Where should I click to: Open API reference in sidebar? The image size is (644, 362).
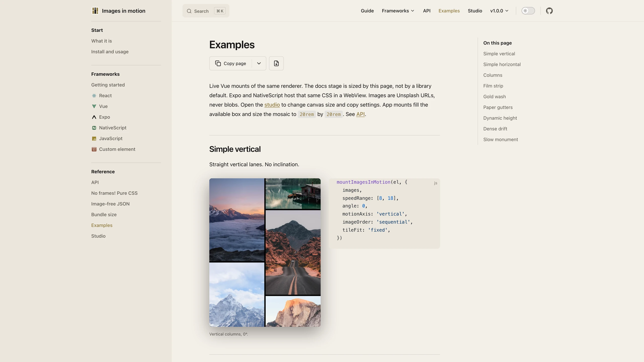pyautogui.click(x=95, y=183)
